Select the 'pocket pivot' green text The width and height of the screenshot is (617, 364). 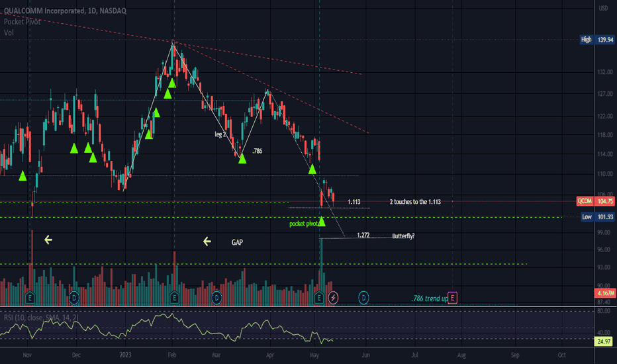303,224
